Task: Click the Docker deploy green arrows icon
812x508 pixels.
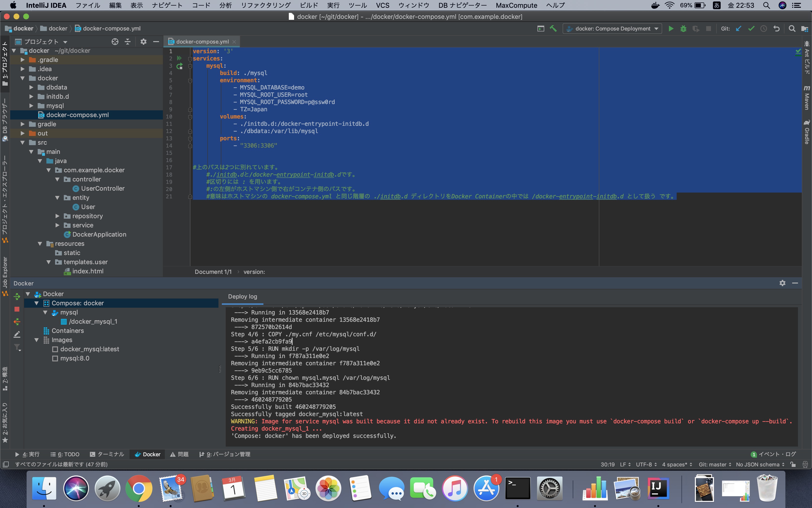Action: [x=17, y=296]
